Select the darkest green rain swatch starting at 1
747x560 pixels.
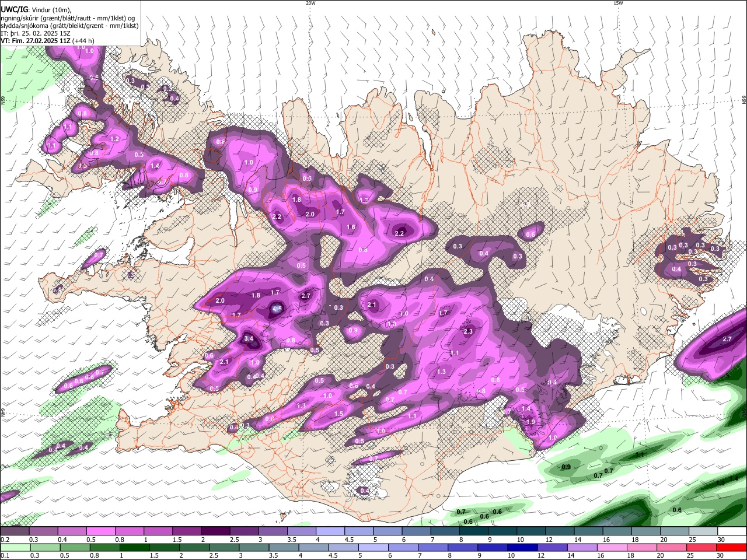click(x=134, y=548)
